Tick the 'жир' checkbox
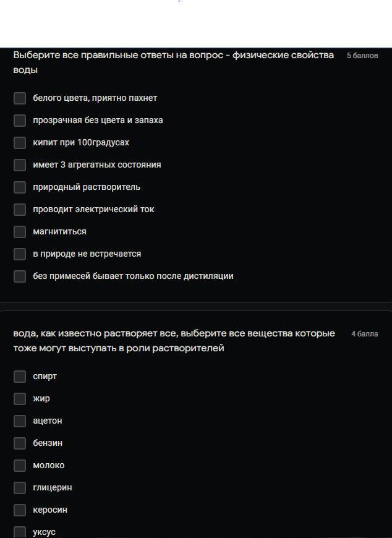Image resolution: width=392 pixels, height=538 pixels. tap(20, 399)
